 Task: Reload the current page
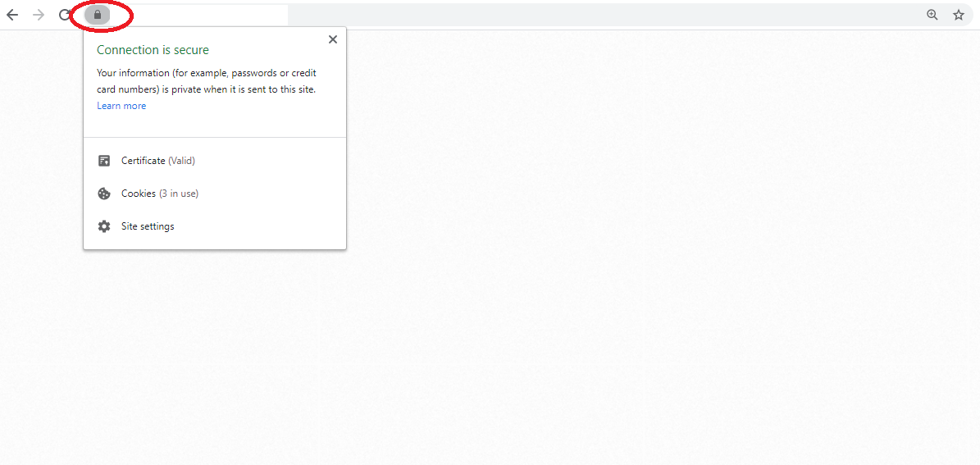(x=65, y=15)
